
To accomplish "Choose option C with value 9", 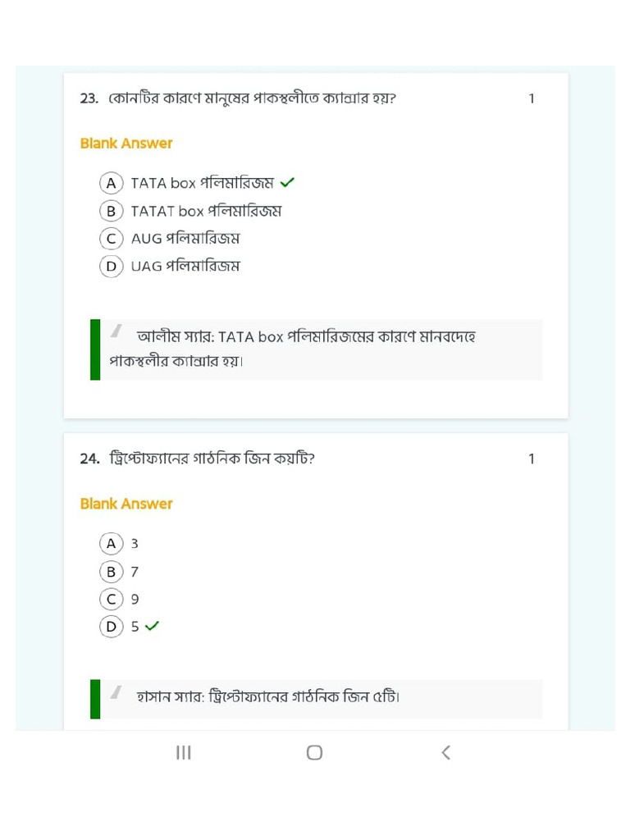I will [x=111, y=599].
